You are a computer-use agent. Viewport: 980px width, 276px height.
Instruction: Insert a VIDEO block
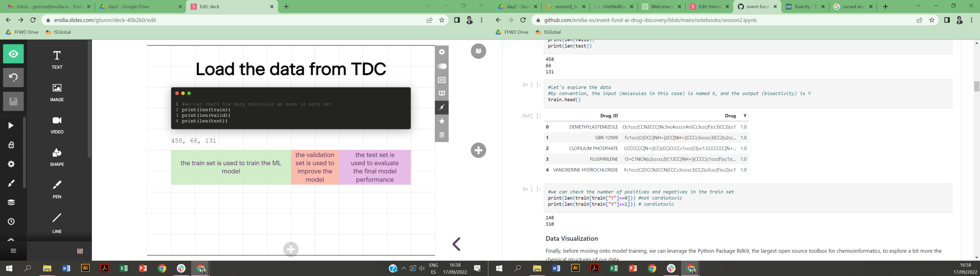(57, 125)
